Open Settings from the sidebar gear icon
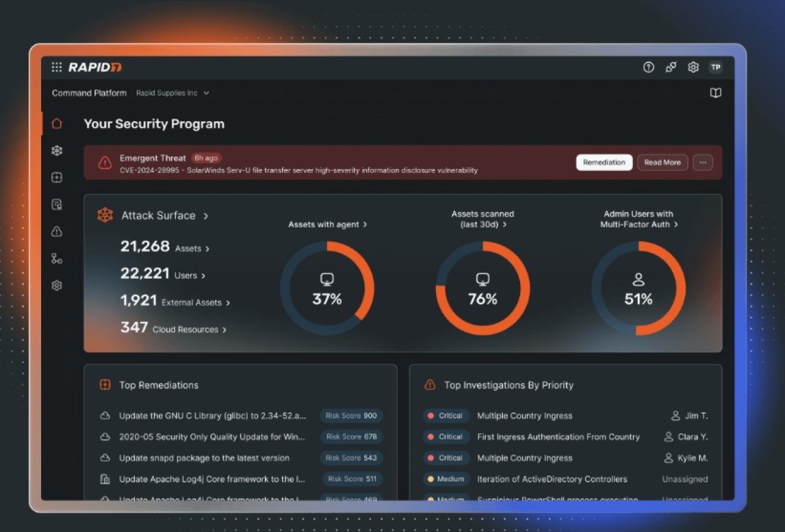This screenshot has width=785, height=532. (x=56, y=285)
